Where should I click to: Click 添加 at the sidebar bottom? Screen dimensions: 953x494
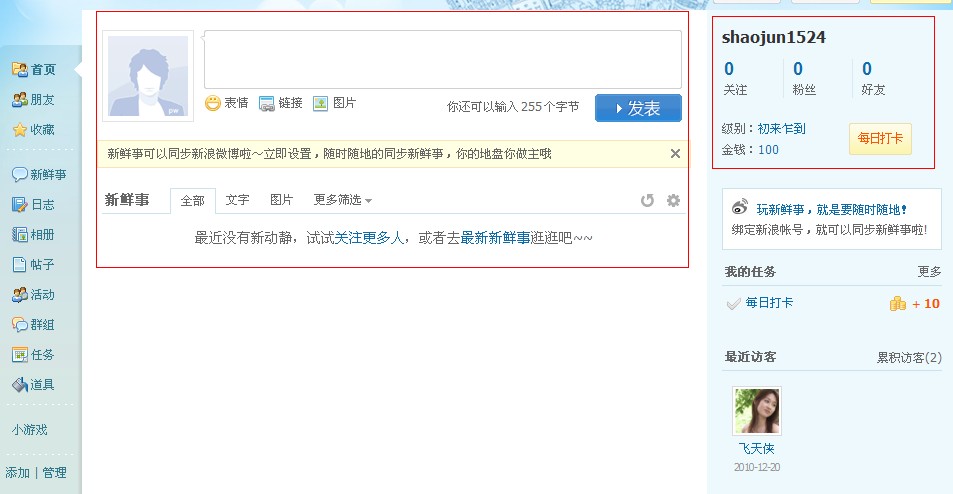tap(17, 472)
